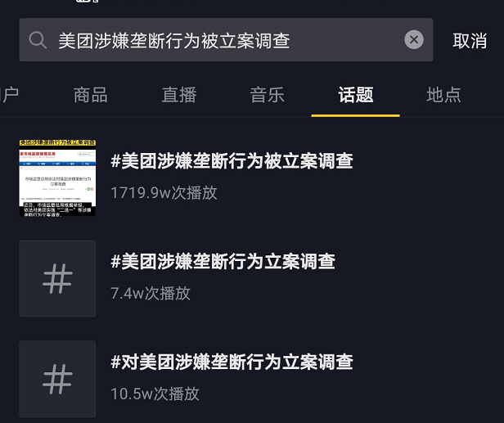Open the news thumbnail for the first topic
The height and width of the screenshot is (423, 504).
point(57,178)
